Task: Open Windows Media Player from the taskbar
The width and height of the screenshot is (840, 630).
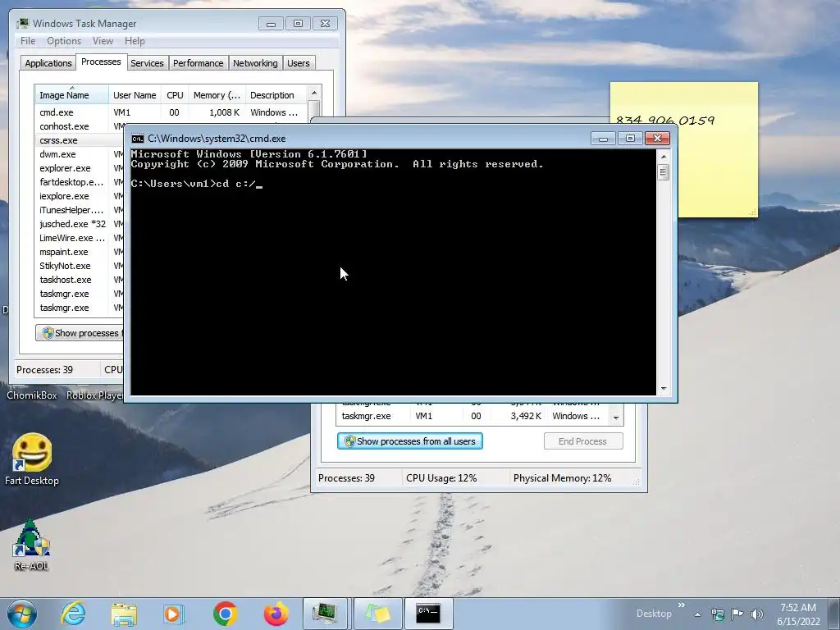Action: click(174, 614)
